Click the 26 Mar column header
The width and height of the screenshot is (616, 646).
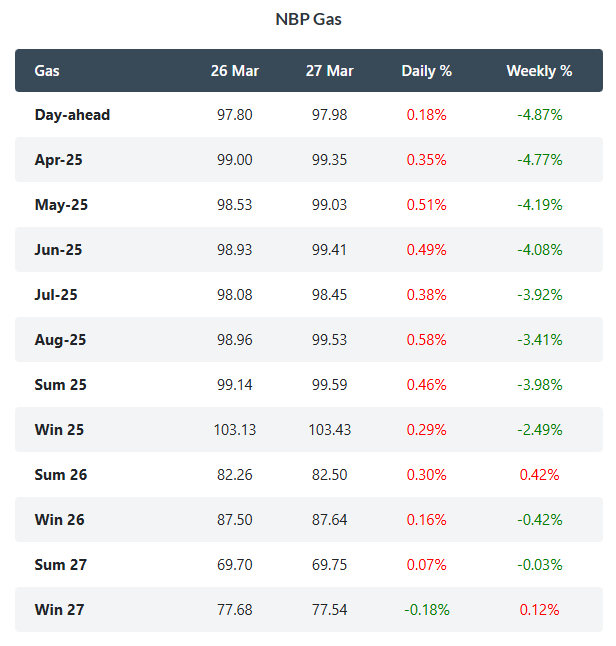click(235, 71)
